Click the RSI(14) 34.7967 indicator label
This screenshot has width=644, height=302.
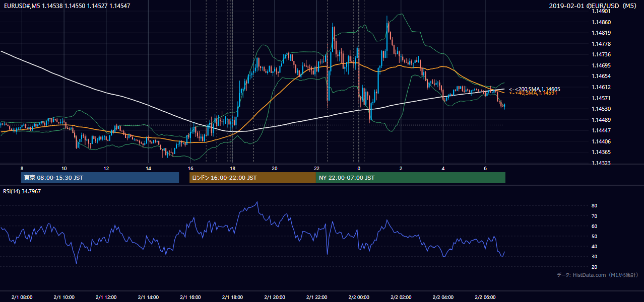coord(22,191)
